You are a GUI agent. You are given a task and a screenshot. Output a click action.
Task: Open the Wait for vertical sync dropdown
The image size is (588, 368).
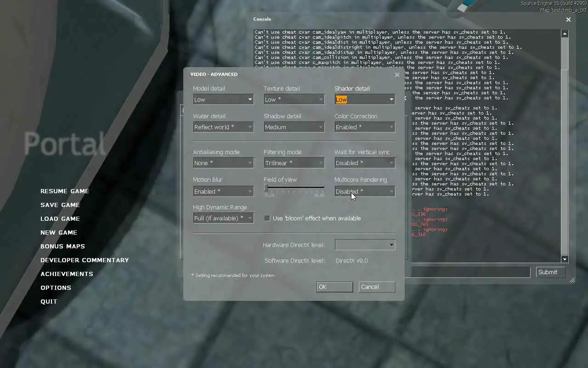365,163
